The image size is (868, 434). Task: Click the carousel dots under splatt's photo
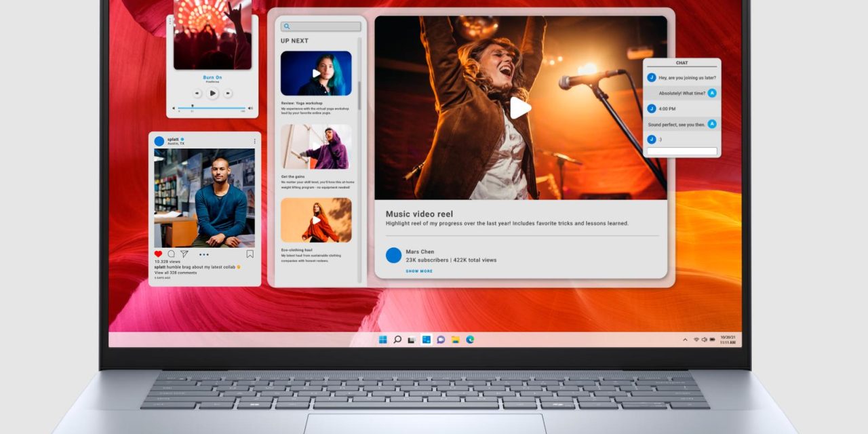click(204, 255)
